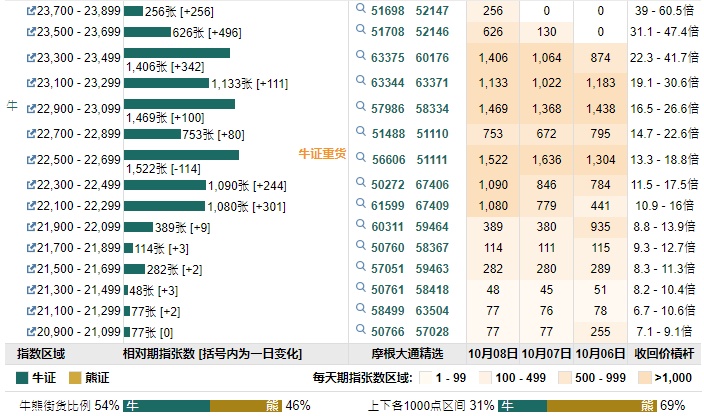
Task: Click magnifier icon next to code 50766
Action: (361, 330)
